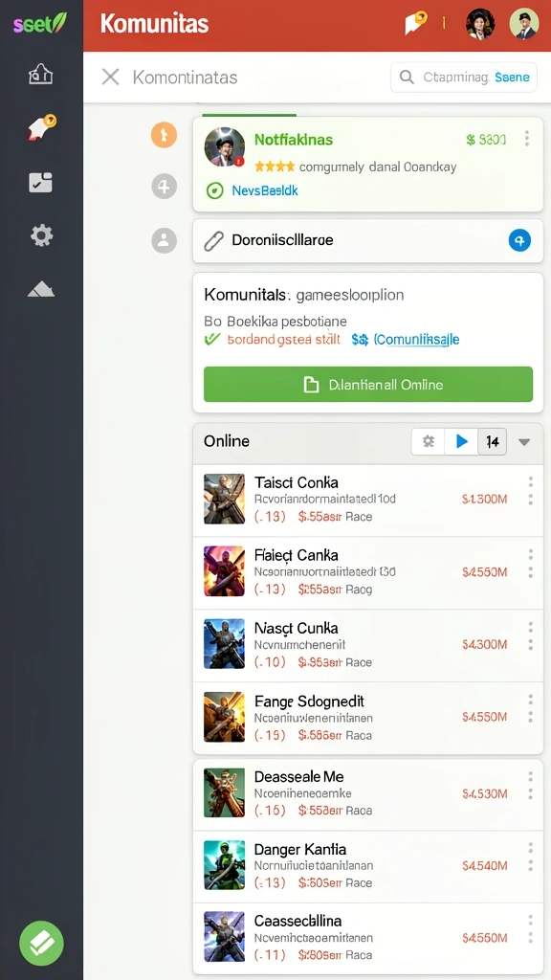This screenshot has width=551, height=980.
Task: Click the $ 5300 amount on Notfiakinas card
Action: [486, 140]
